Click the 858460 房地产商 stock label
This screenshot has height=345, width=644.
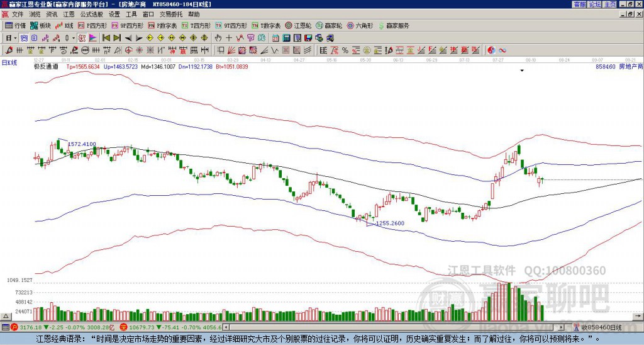tap(619, 66)
